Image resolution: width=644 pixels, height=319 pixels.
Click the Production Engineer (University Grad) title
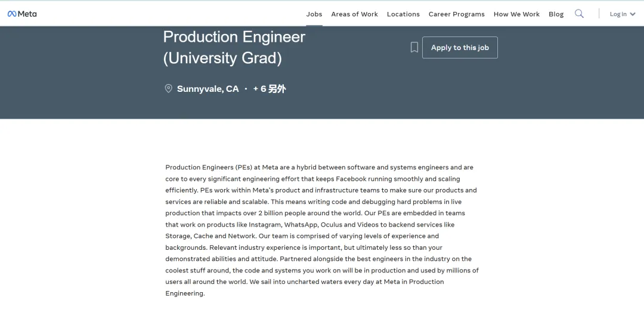[234, 47]
